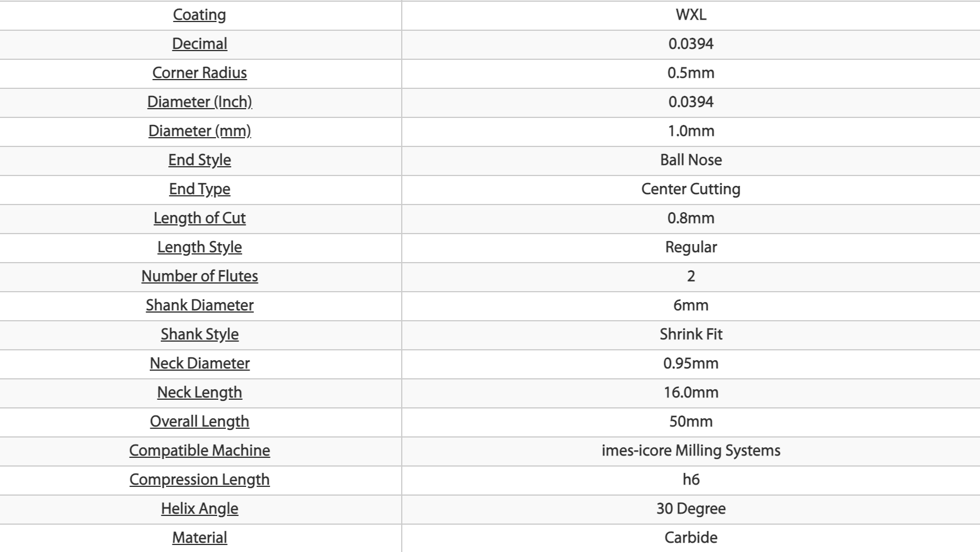Select the Ball Nose value cell
Image resolution: width=980 pixels, height=552 pixels.
691,160
